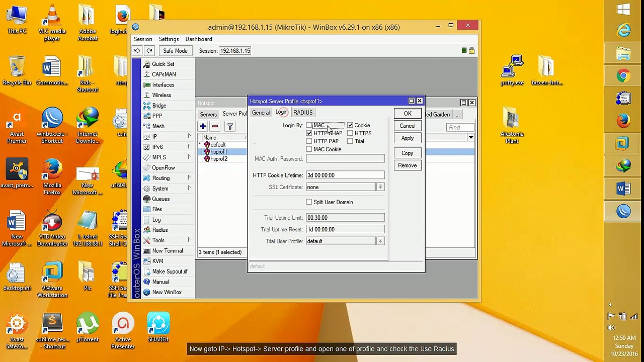Viewport: 644px width, 362px height.
Task: Open the Dashboard menu
Action: (199, 39)
